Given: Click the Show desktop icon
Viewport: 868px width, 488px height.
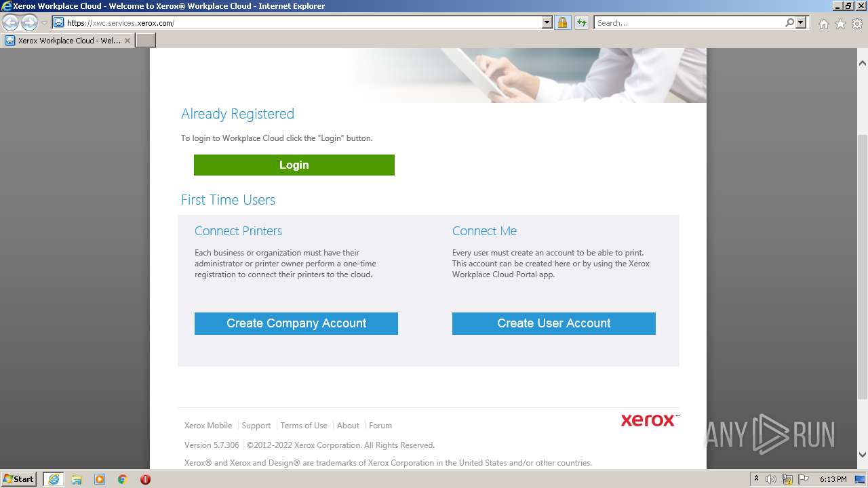Looking at the screenshot, I should pyautogui.click(x=861, y=479).
